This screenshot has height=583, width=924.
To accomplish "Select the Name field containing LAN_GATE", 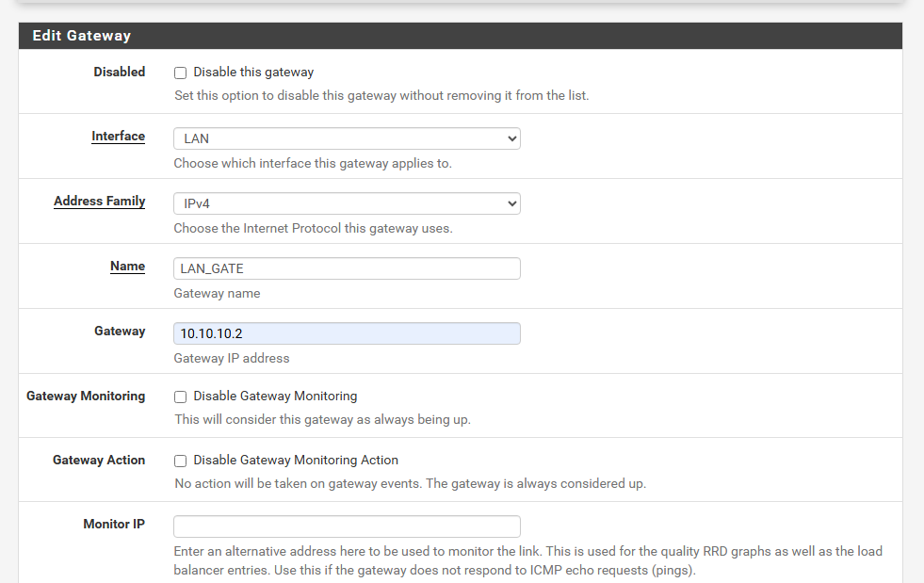I will (x=346, y=268).
